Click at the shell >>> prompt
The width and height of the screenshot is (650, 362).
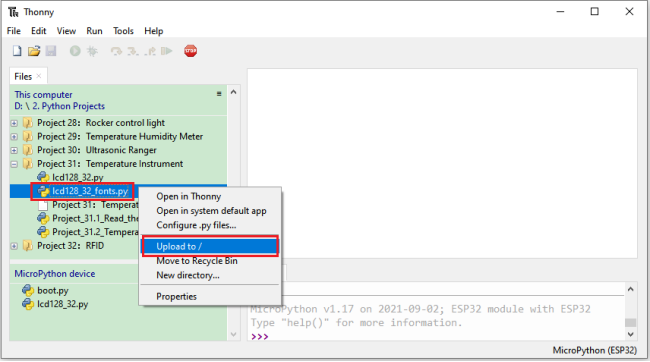[x=260, y=336]
